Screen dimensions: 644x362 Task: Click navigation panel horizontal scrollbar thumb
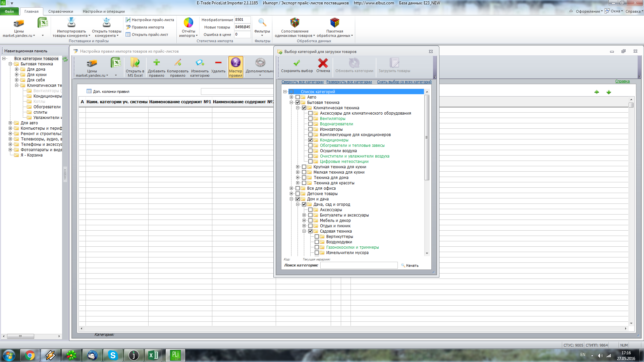click(x=20, y=336)
